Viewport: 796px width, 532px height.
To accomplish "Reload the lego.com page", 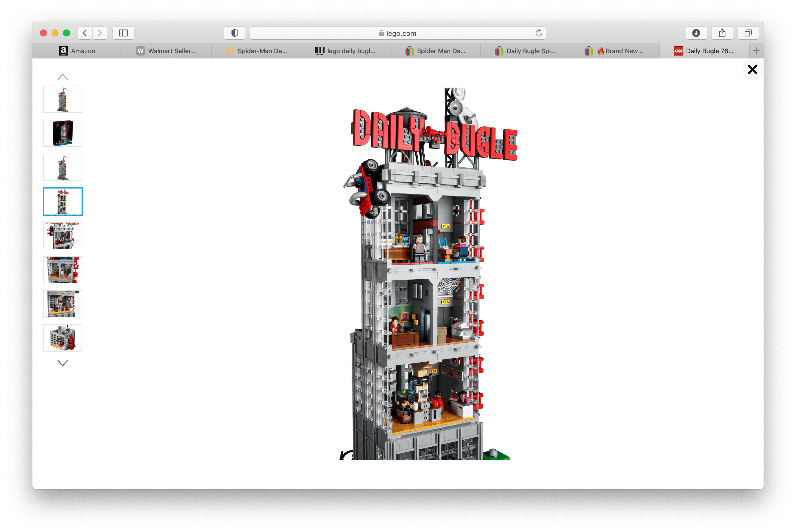I will [538, 33].
